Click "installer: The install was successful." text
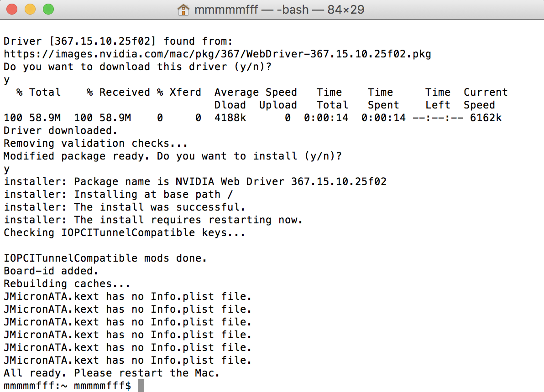544x392 pixels. coord(128,207)
